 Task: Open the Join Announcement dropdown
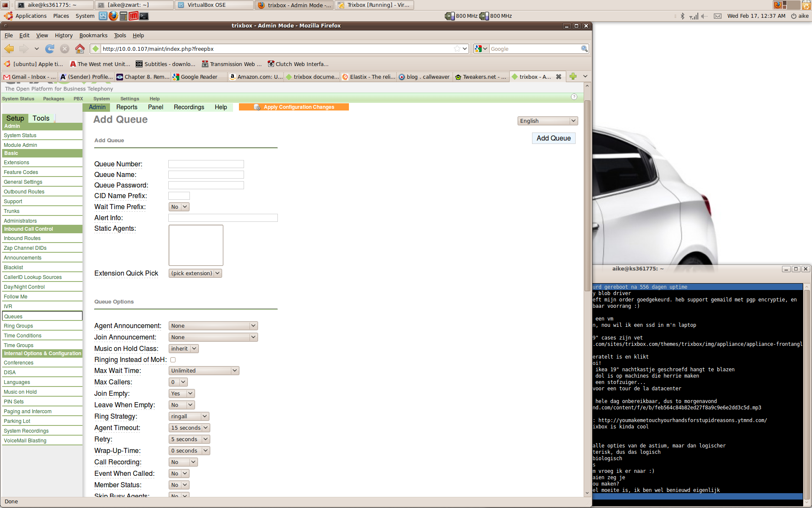(213, 337)
